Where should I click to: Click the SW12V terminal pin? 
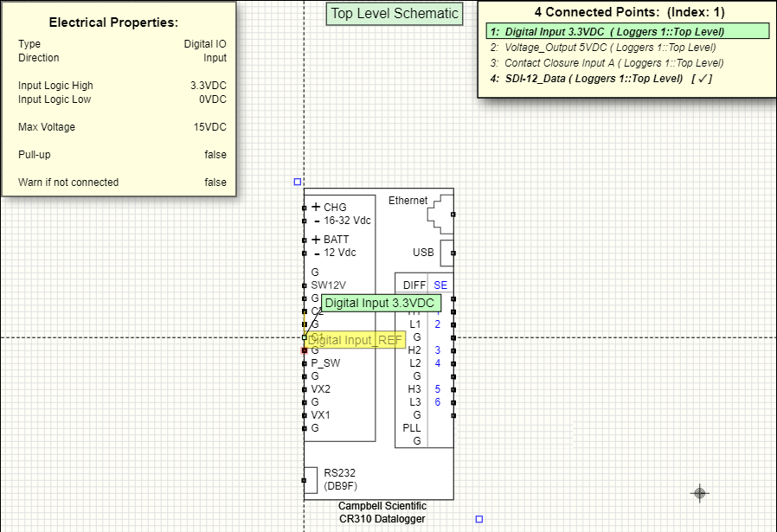click(x=305, y=285)
